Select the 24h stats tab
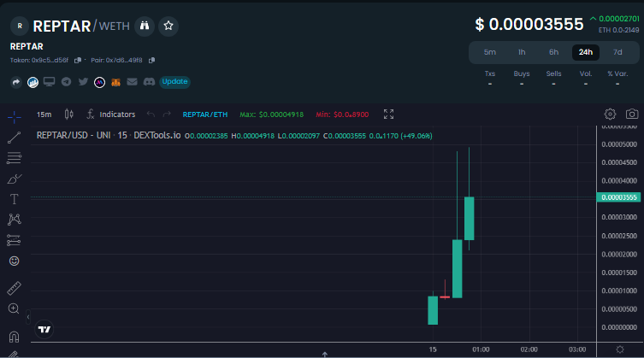This screenshot has width=644, height=358. [x=586, y=52]
